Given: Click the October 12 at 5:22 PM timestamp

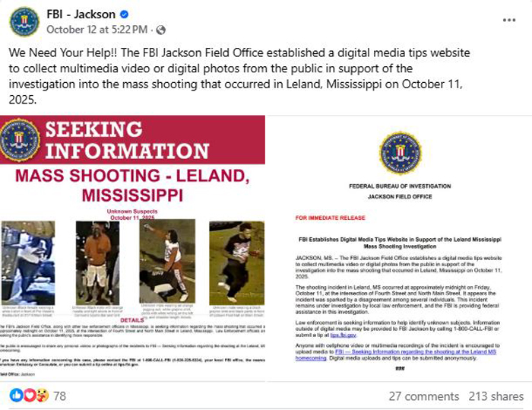Looking at the screenshot, I should [x=97, y=30].
